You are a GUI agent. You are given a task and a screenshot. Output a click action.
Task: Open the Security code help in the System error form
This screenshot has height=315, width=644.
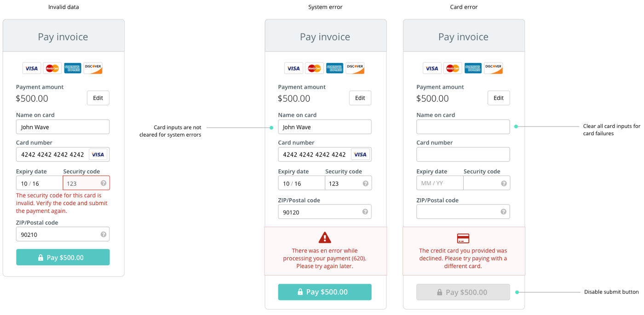pyautogui.click(x=365, y=183)
